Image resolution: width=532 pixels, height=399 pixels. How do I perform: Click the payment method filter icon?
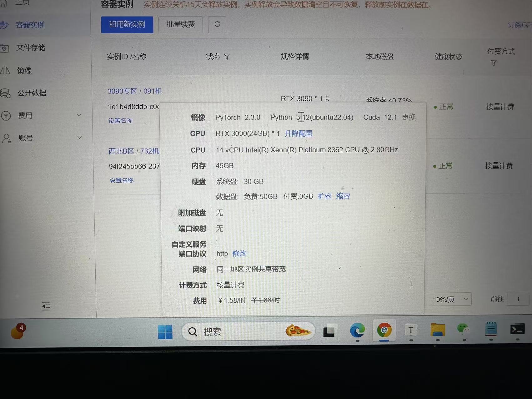click(494, 63)
